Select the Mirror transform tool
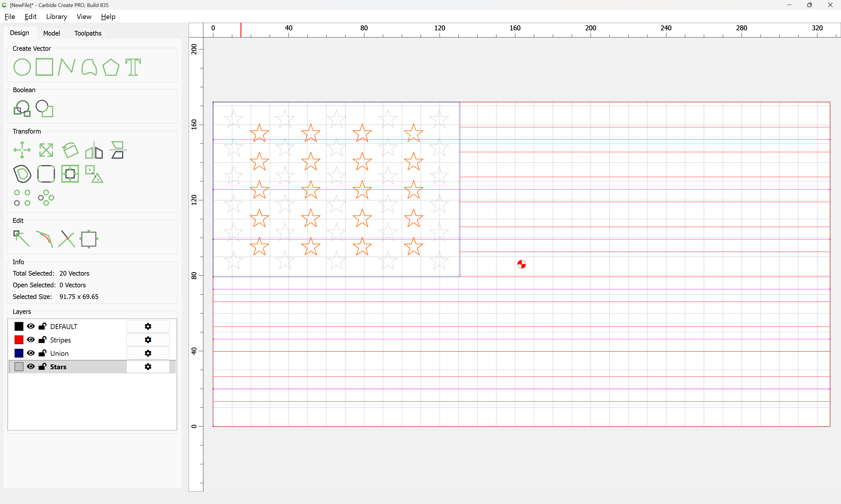This screenshot has width=841, height=504. pos(94,150)
